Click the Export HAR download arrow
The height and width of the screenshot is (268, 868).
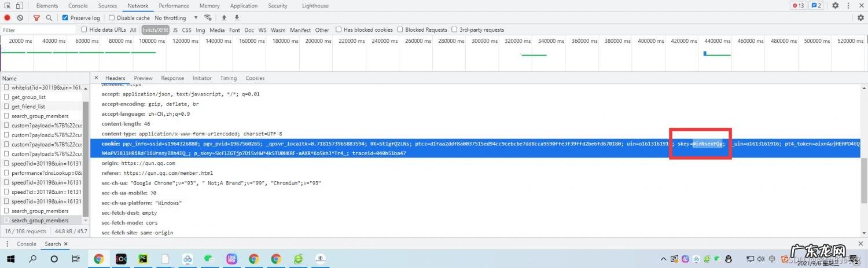point(237,18)
